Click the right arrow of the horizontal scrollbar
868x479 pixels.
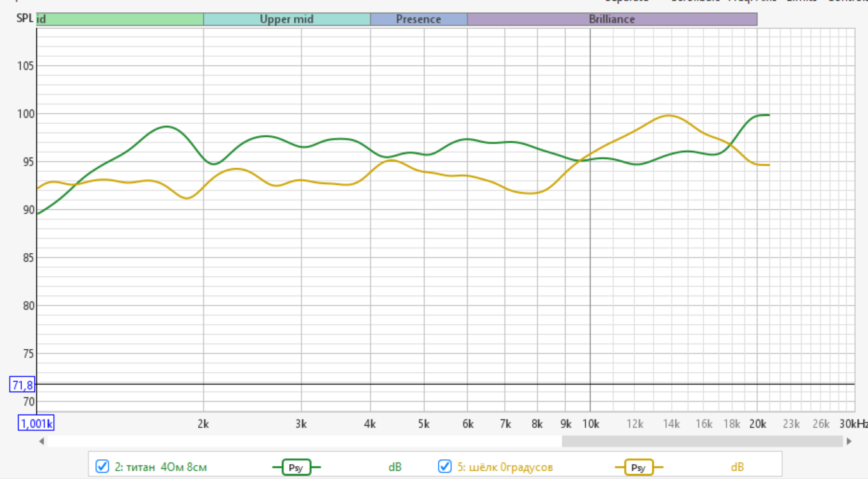click(849, 441)
